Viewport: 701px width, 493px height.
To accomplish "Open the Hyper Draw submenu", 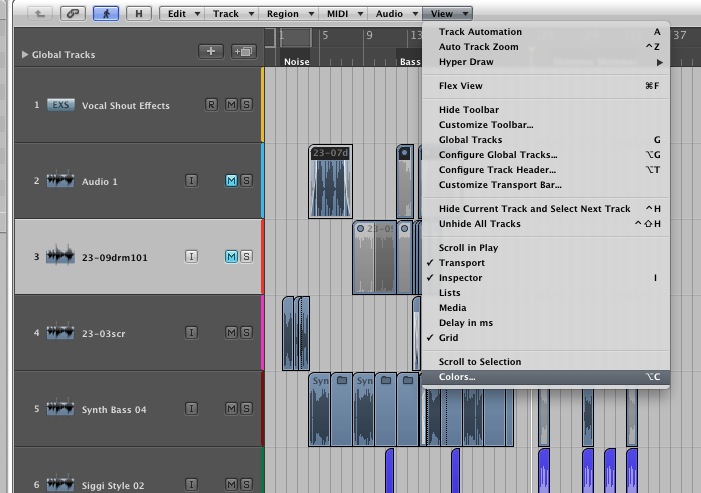I will (546, 62).
